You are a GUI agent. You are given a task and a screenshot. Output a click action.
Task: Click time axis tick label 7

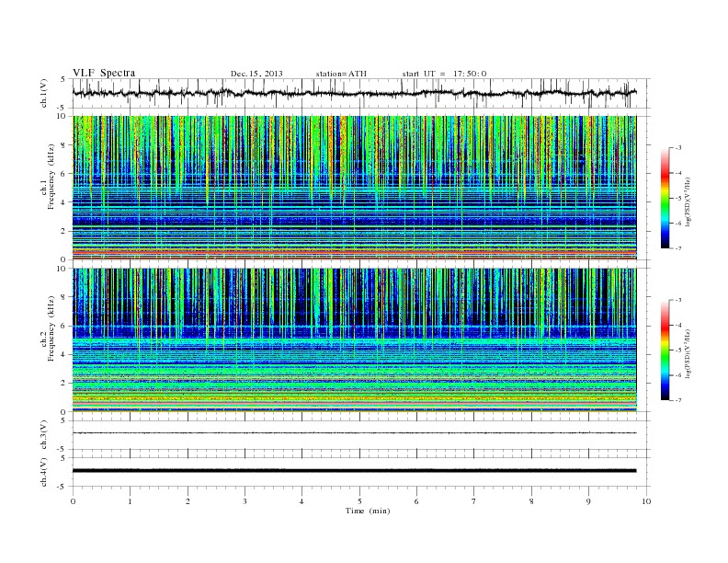coord(473,501)
